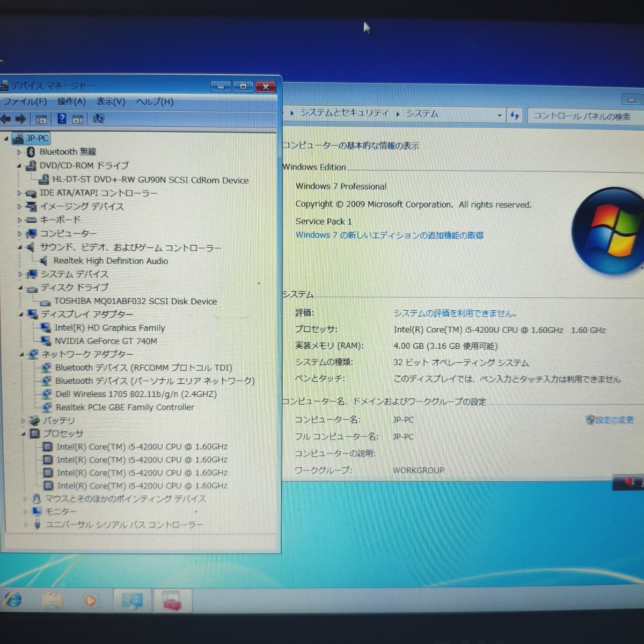Screen dimensions: 644x644
Task: Open the ヘルプ(H) menu
Action: [x=155, y=101]
